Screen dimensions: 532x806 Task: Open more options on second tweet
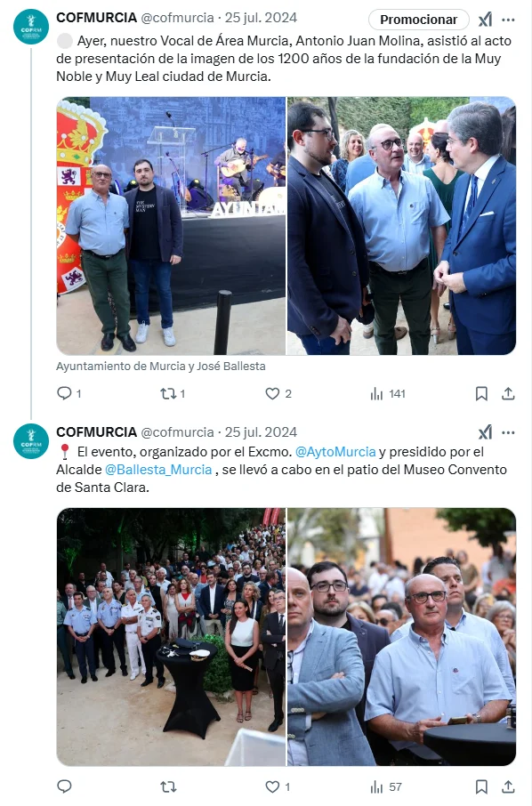click(x=508, y=432)
